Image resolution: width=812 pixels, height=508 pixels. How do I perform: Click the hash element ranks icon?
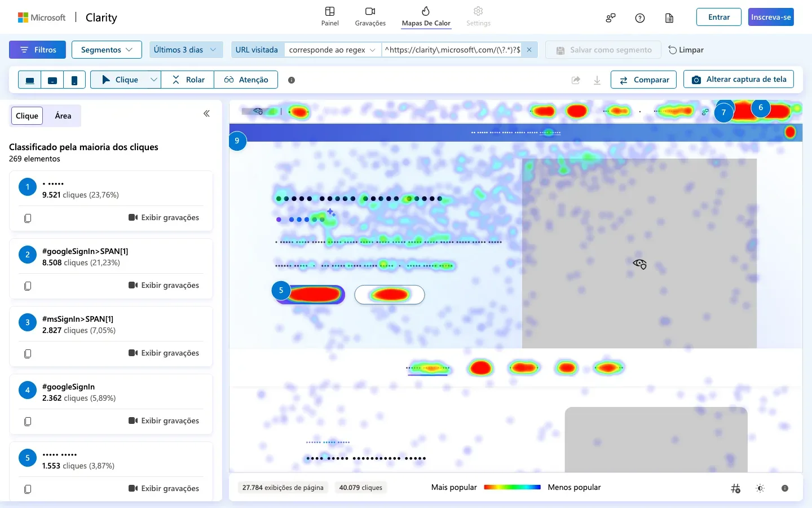click(735, 488)
